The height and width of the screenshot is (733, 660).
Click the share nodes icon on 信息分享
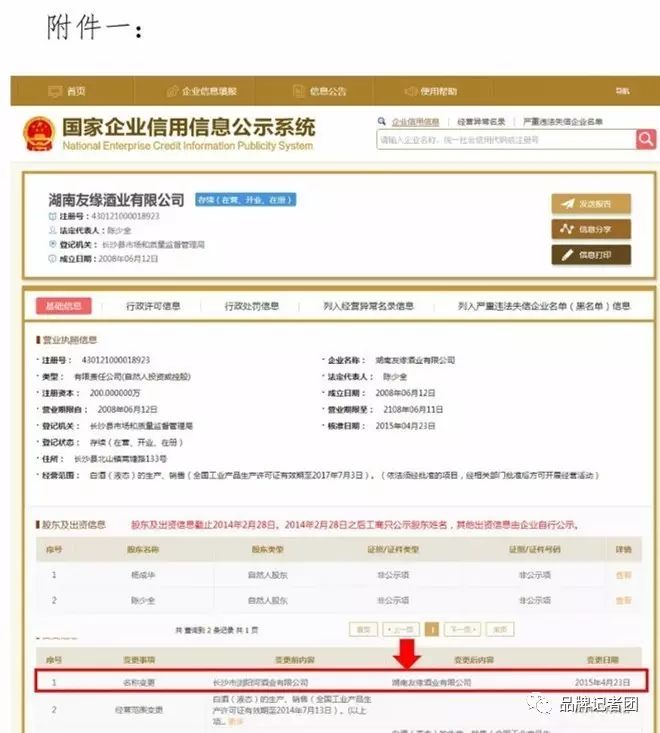point(567,229)
